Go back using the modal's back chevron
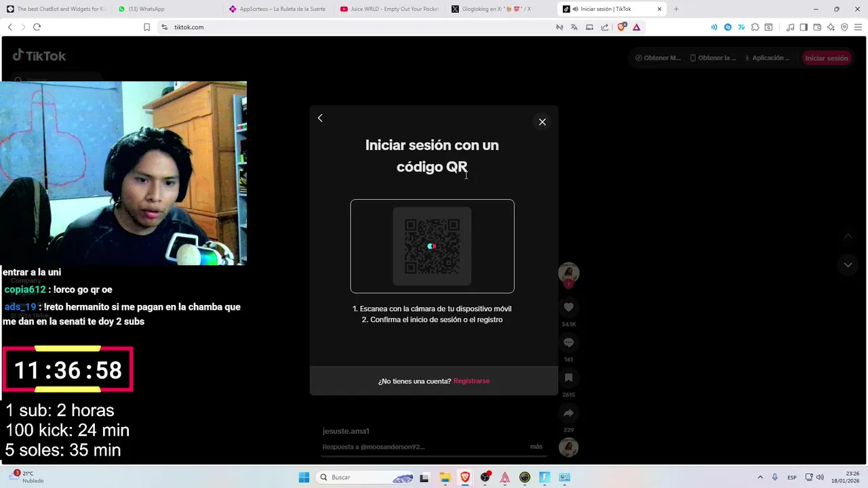 (x=320, y=118)
